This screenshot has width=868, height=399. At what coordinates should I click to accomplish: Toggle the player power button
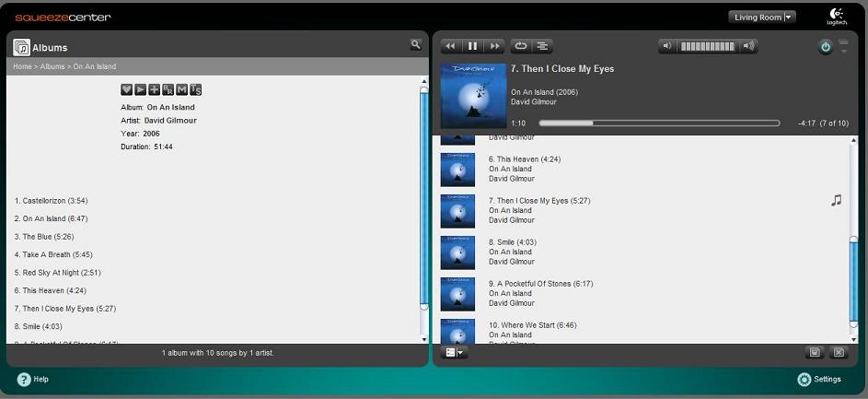tap(825, 47)
